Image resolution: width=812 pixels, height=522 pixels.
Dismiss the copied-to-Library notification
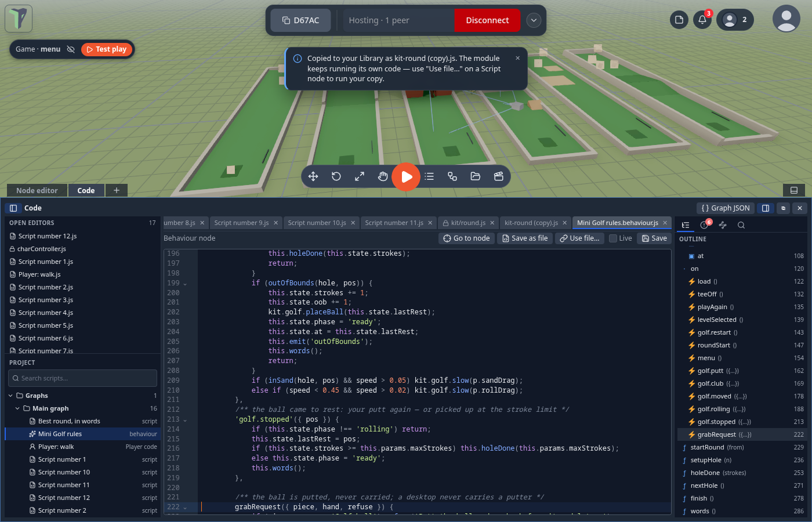[517, 58]
